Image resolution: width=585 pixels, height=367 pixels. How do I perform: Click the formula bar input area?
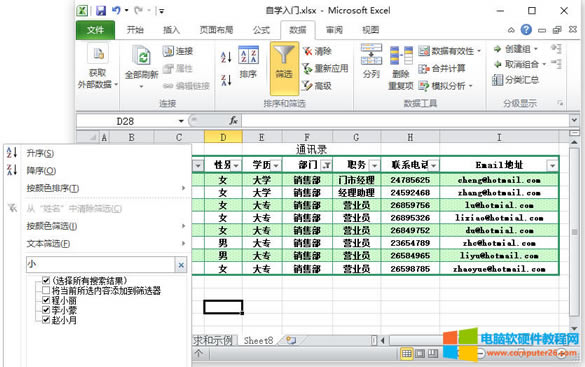[x=405, y=121]
